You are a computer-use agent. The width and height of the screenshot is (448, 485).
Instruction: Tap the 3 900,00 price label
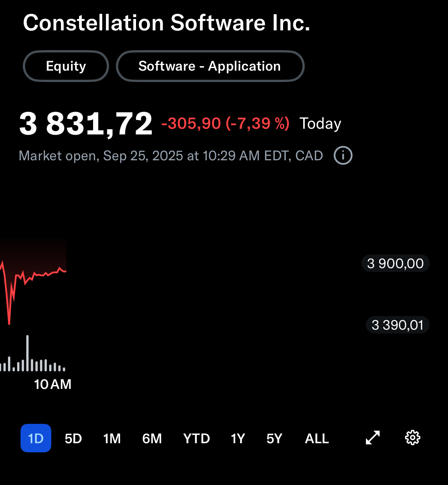pyautogui.click(x=395, y=264)
